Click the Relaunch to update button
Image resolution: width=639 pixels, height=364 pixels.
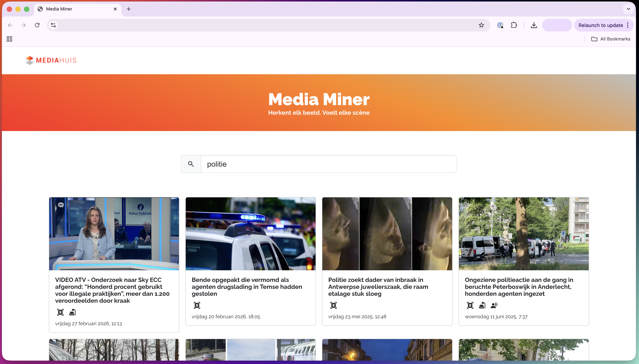click(x=601, y=25)
